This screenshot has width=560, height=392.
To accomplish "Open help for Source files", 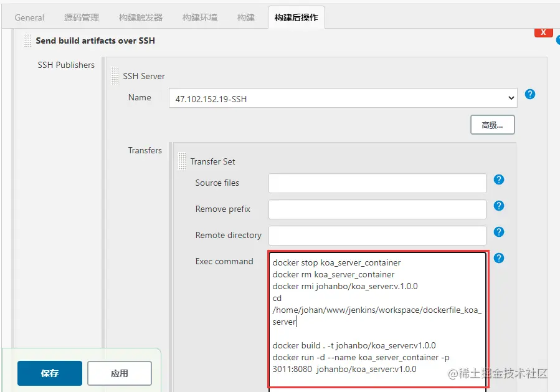I will tap(498, 179).
